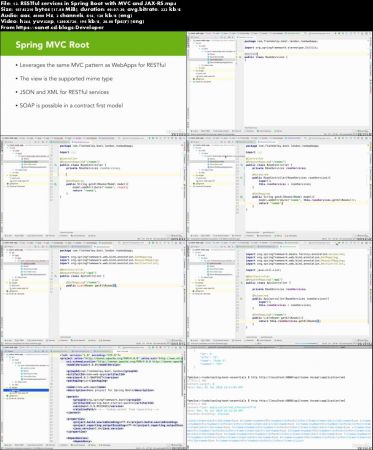Image resolution: width=373 pixels, height=450 pixels.
Task: Click the "Size:" info line in header
Action: [x=91, y=9]
